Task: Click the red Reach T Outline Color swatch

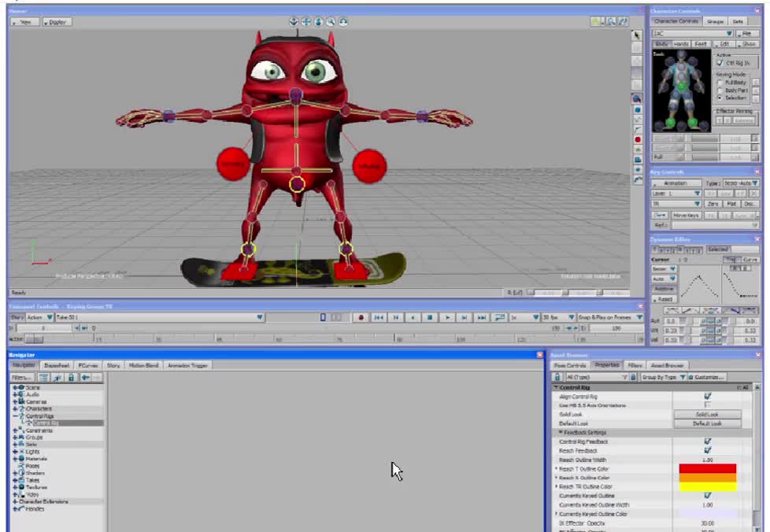Action: coord(707,468)
